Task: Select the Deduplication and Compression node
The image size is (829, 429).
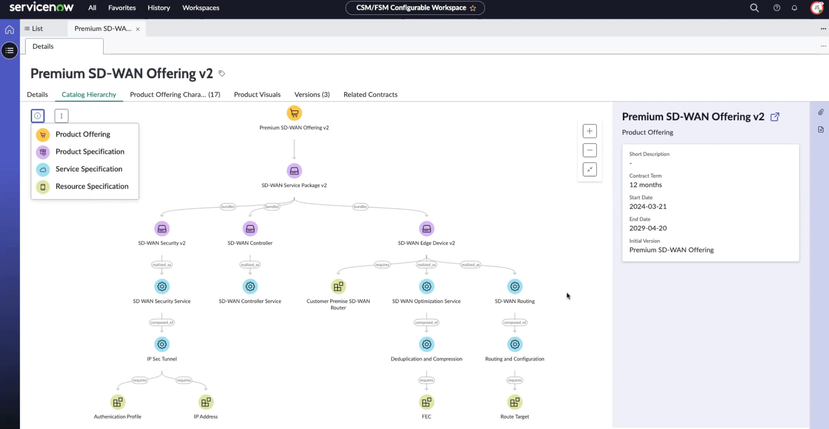Action: pos(426,344)
